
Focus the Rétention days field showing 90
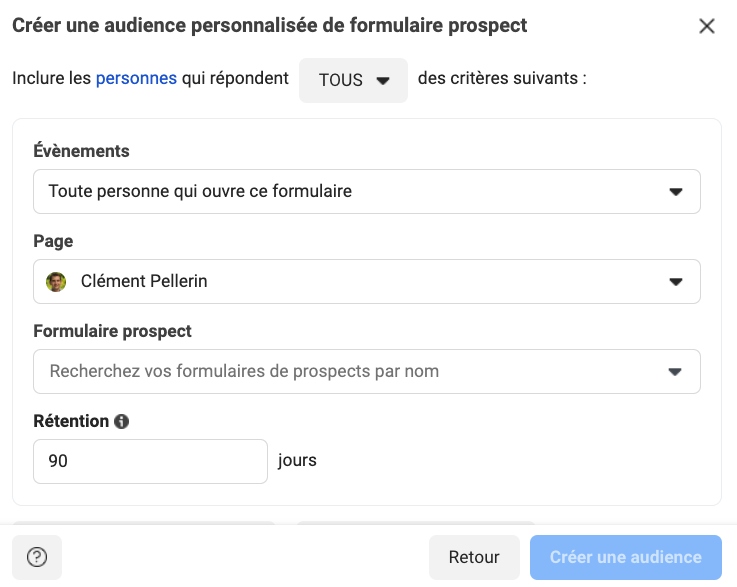pyautogui.click(x=150, y=461)
